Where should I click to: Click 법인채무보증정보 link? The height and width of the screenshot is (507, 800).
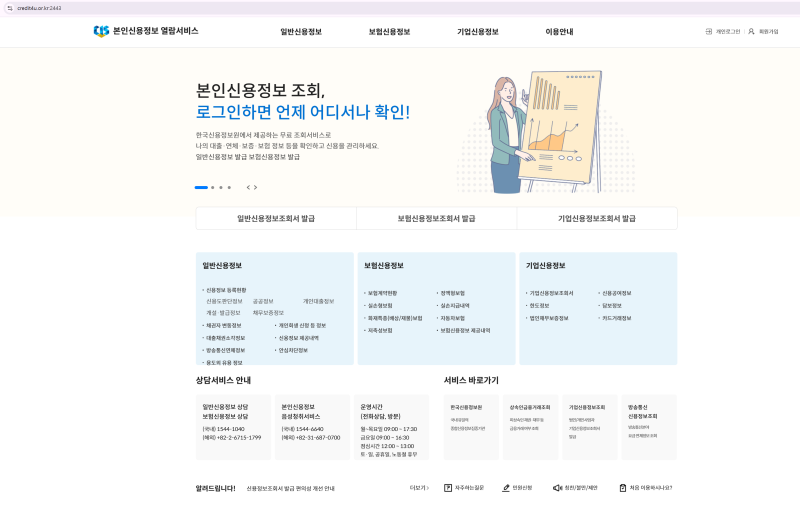tap(548, 318)
